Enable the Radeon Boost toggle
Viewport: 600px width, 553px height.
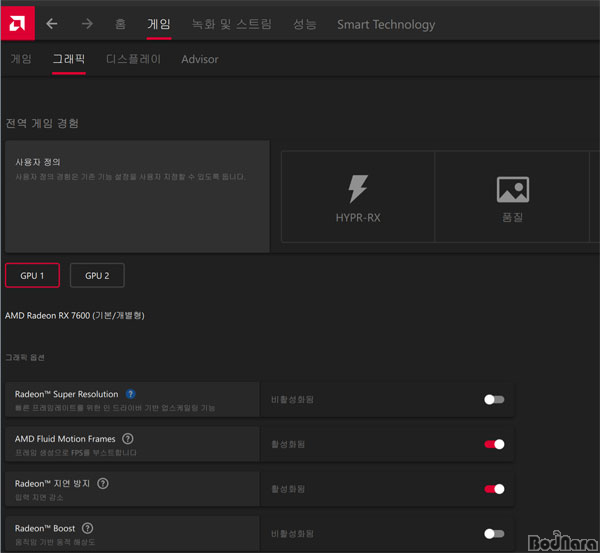(494, 534)
